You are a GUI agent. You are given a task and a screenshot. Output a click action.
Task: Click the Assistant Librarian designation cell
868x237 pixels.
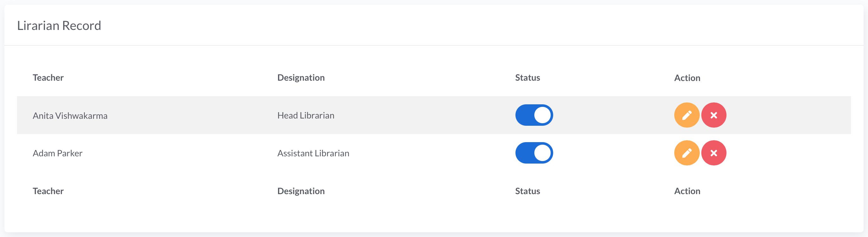click(313, 153)
